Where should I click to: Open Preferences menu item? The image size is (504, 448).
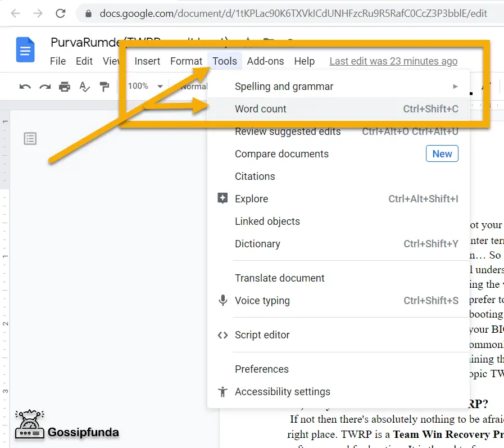click(x=339, y=369)
